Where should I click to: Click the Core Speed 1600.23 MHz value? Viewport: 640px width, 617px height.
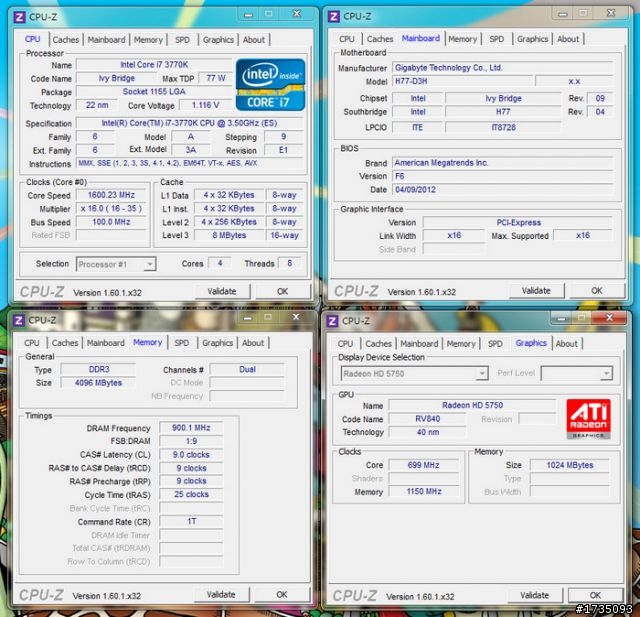111,195
